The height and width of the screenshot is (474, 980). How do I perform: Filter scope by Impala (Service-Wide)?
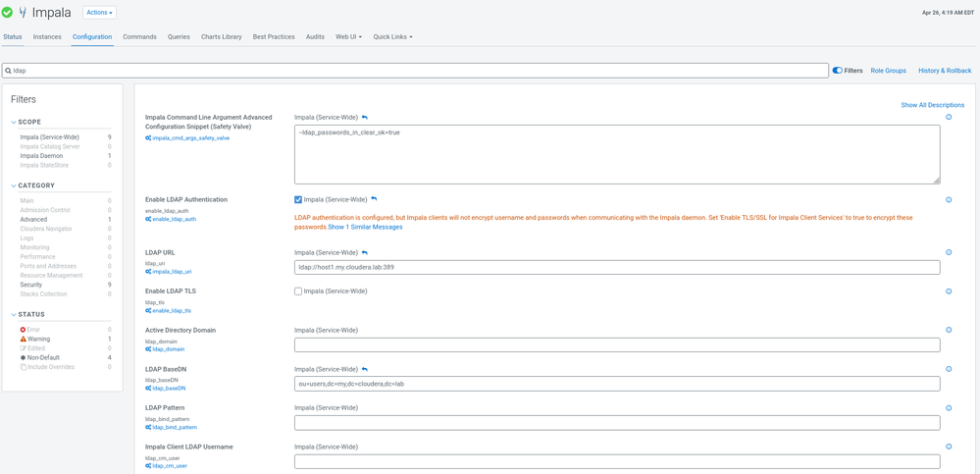tap(49, 137)
